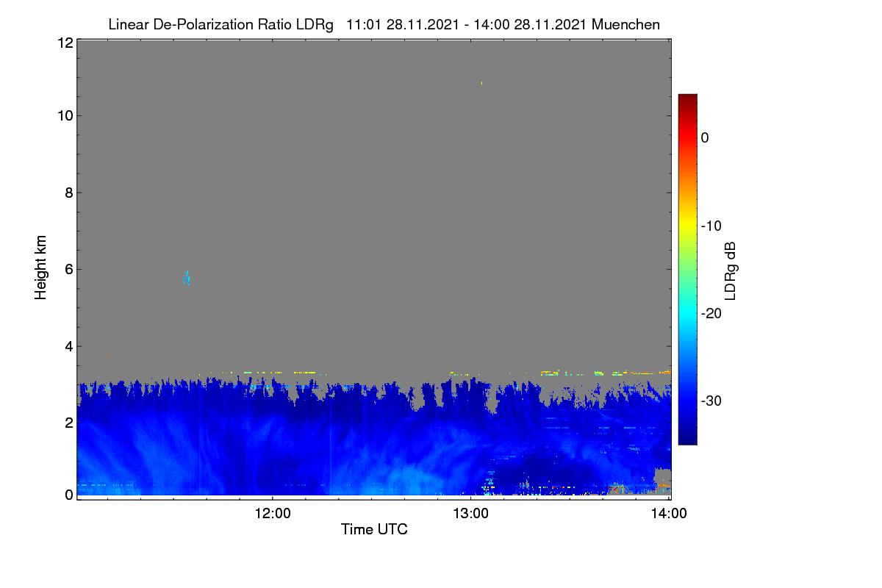882x588 pixels.
Task: Click the height tick label 12
Action: coord(64,43)
